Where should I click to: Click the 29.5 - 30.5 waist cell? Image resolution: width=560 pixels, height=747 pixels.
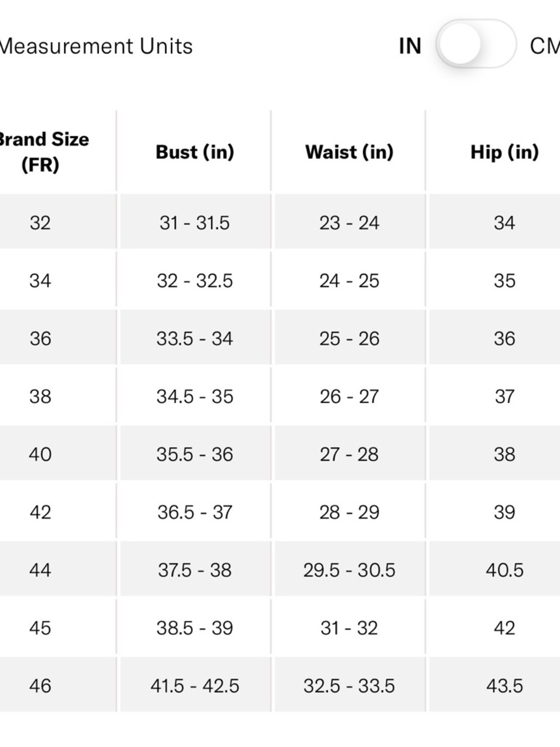349,570
